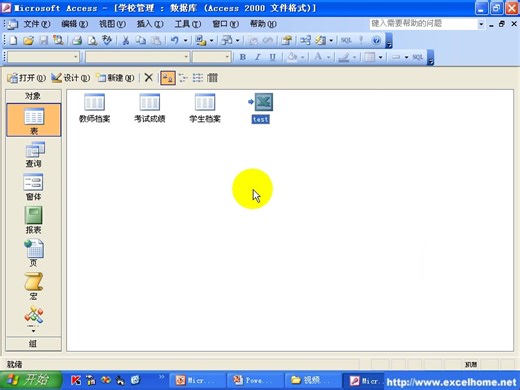Screen dimensions: 520x390
Task: Click the Open folder toolbar icon
Action: point(29,40)
